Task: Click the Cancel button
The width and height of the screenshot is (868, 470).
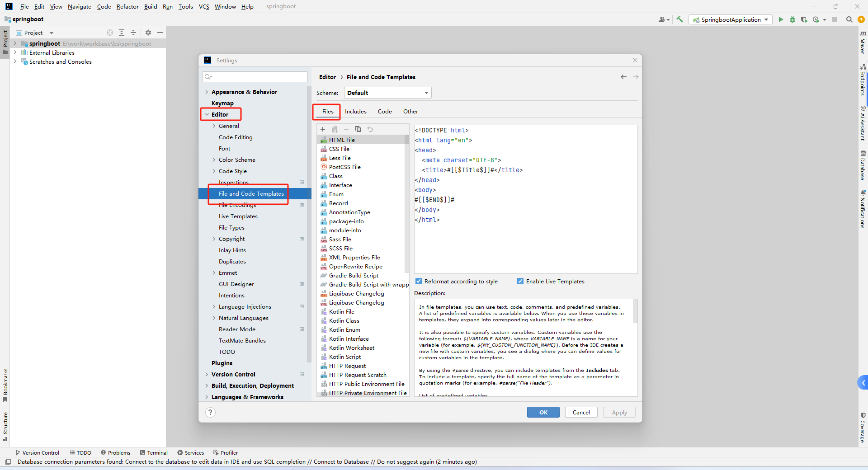Action: [581, 412]
